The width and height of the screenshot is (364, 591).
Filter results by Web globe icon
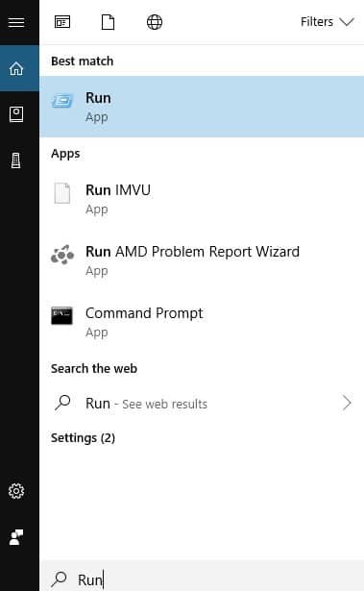pyautogui.click(x=155, y=22)
